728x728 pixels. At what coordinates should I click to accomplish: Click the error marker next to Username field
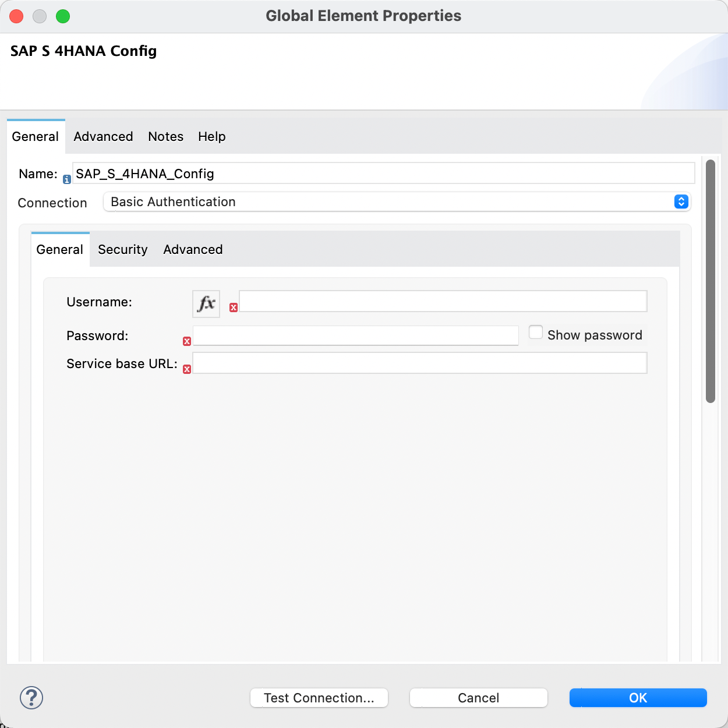234,308
